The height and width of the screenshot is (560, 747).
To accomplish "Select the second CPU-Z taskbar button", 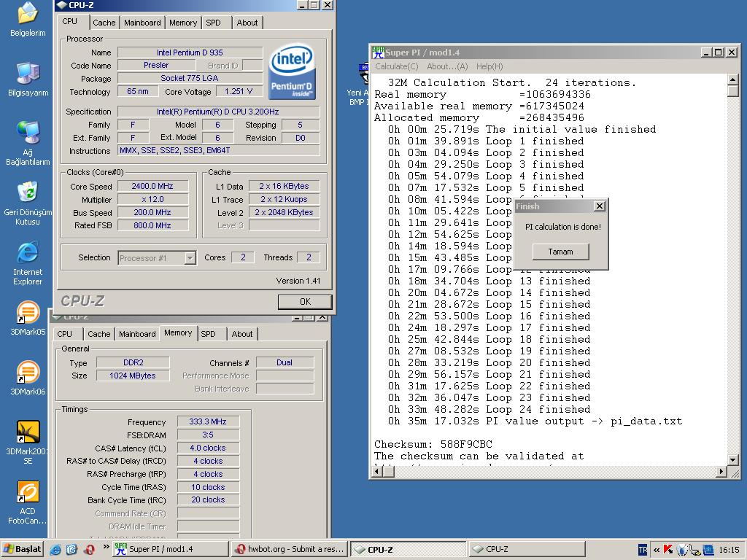I will coord(527,549).
